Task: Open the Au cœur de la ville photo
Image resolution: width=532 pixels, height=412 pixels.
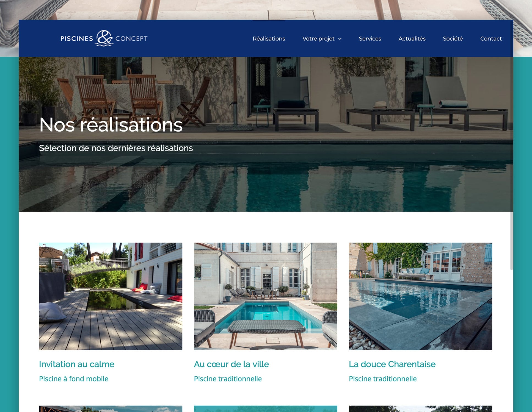Action: (x=266, y=296)
